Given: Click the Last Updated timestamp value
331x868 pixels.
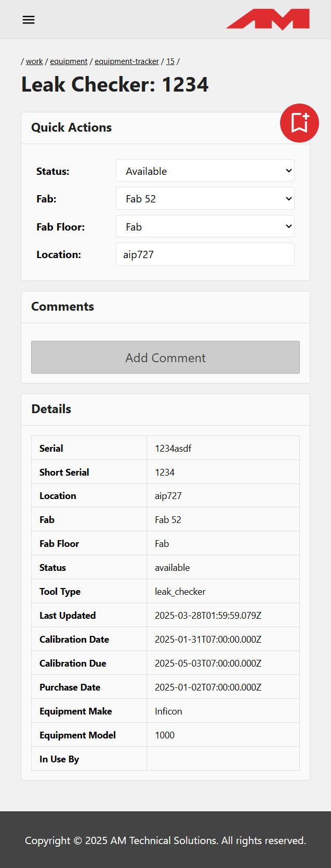Looking at the screenshot, I should coord(208,616).
